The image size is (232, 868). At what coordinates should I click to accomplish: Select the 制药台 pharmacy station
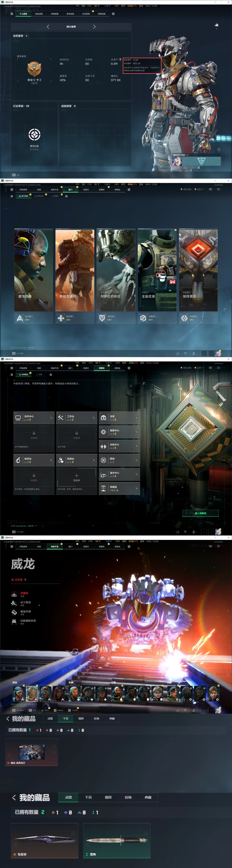coord(34,460)
